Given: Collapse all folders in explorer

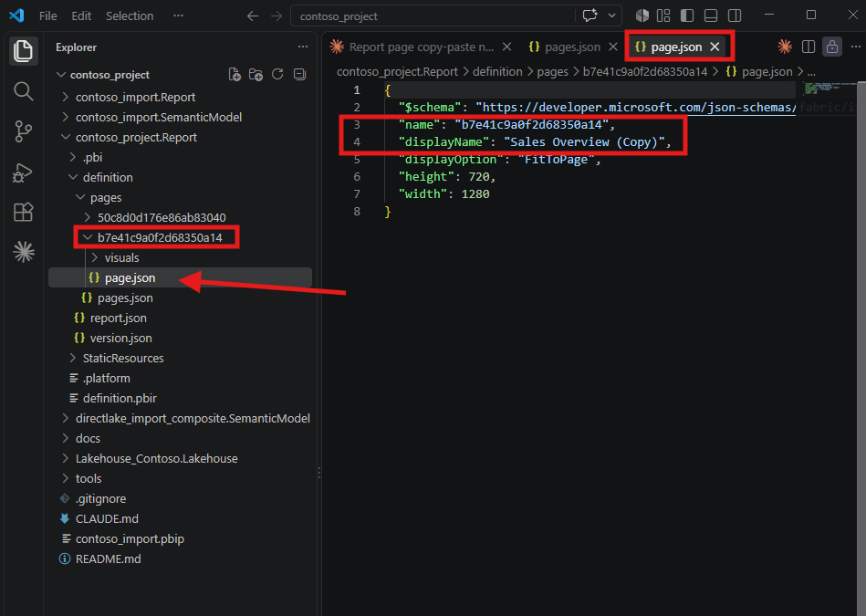Looking at the screenshot, I should pos(299,75).
